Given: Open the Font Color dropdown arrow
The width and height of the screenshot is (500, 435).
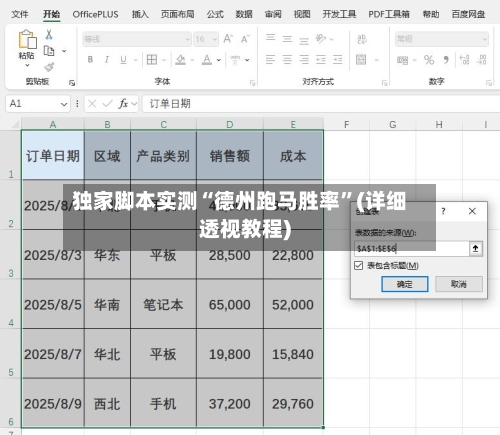Looking at the screenshot, I should (x=219, y=60).
